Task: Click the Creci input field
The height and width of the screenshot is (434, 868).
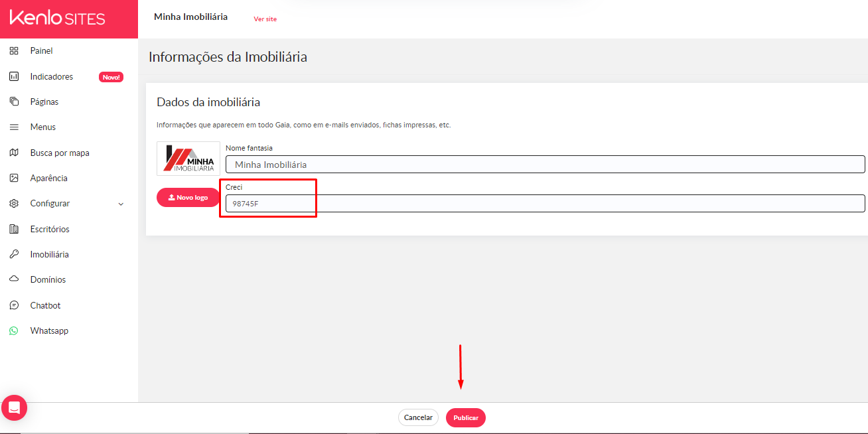Action: pos(545,204)
